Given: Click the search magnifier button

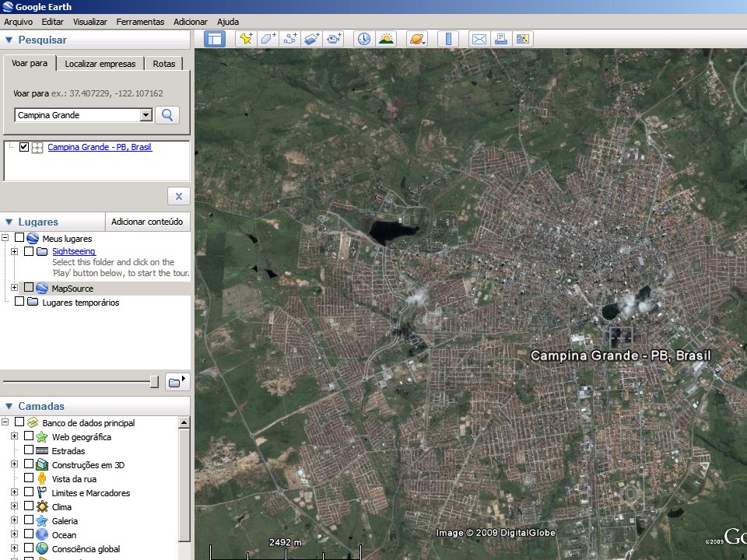Looking at the screenshot, I should coord(167,115).
